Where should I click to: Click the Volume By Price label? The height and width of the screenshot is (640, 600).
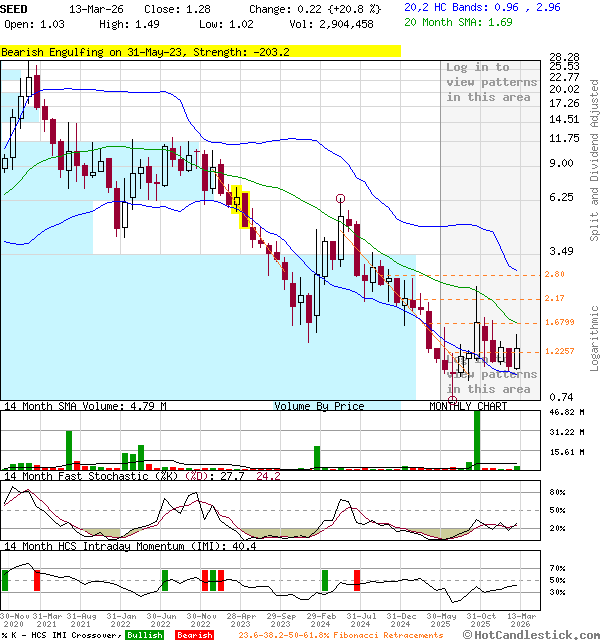point(319,406)
